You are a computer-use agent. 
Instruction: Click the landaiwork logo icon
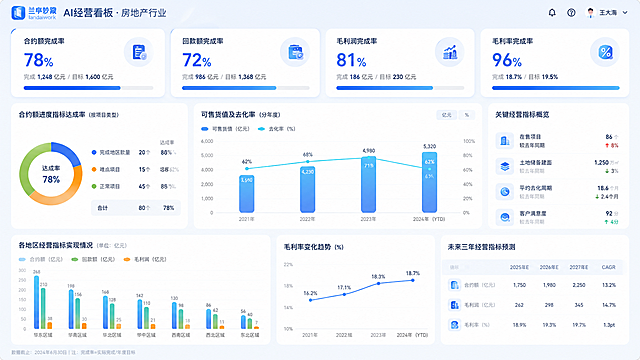click(x=18, y=13)
